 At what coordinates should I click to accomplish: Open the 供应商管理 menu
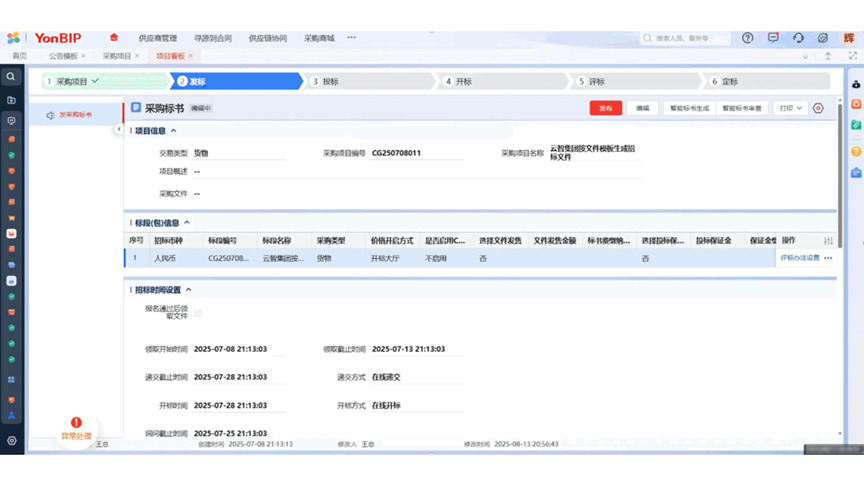coord(158,38)
